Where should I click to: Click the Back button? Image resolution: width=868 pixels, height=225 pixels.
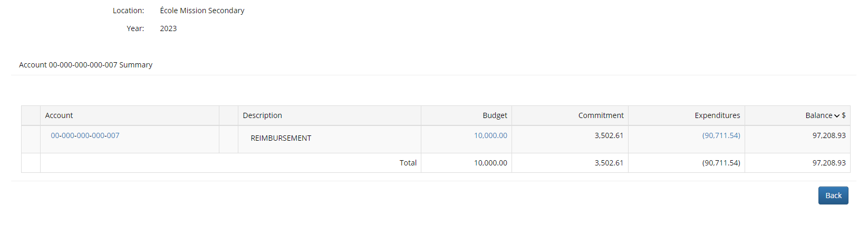coord(833,195)
